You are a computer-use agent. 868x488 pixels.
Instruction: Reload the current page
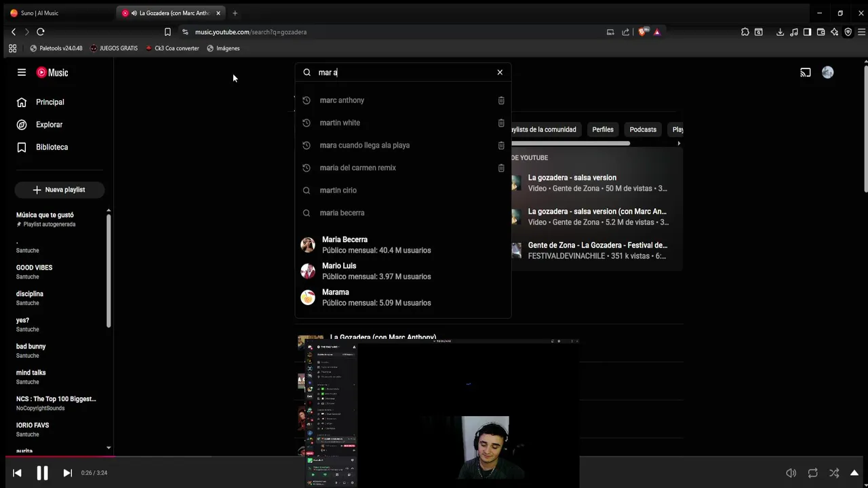pyautogui.click(x=41, y=32)
